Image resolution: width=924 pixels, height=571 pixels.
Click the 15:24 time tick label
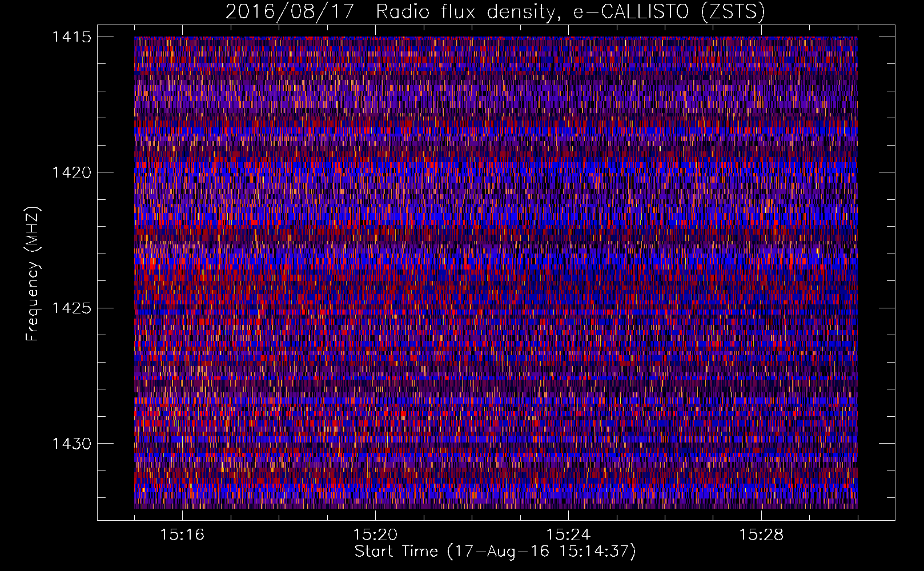pyautogui.click(x=568, y=534)
